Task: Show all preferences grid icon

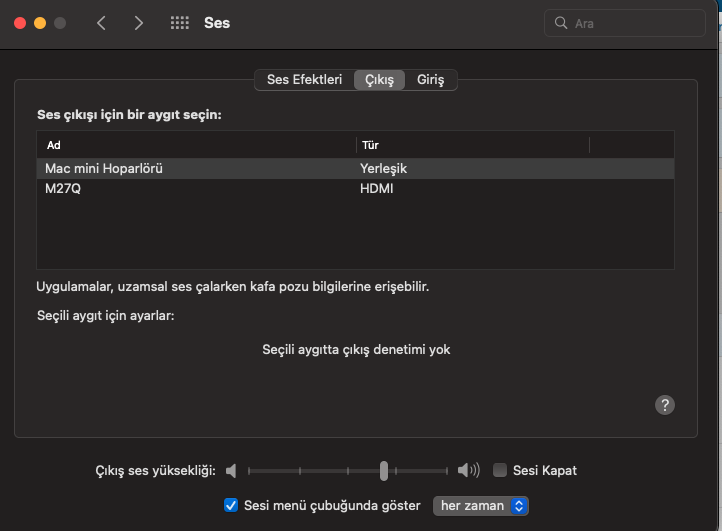Action: (x=180, y=23)
